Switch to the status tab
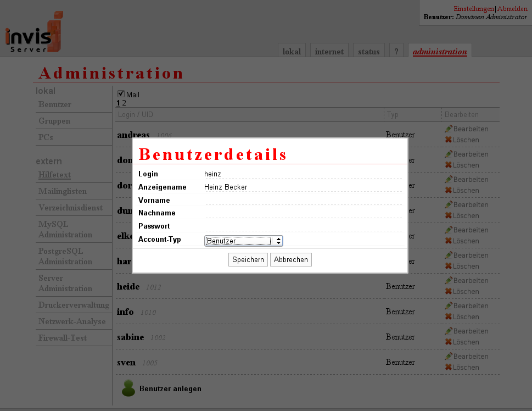 [368, 51]
